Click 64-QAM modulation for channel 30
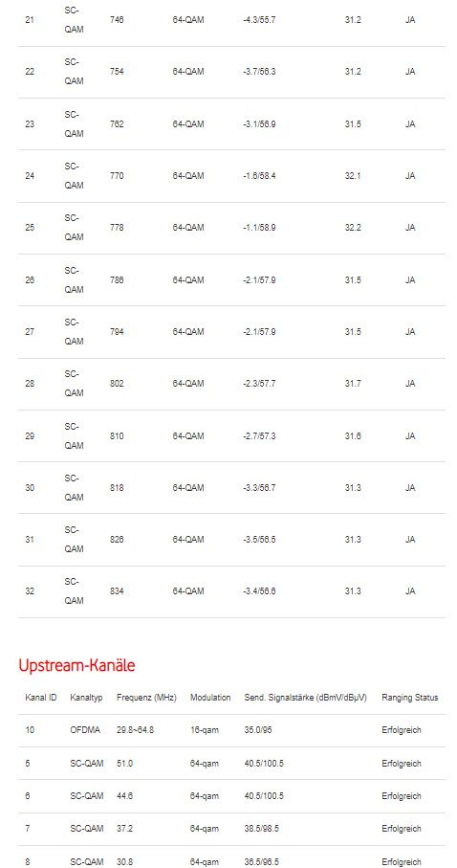 188,488
